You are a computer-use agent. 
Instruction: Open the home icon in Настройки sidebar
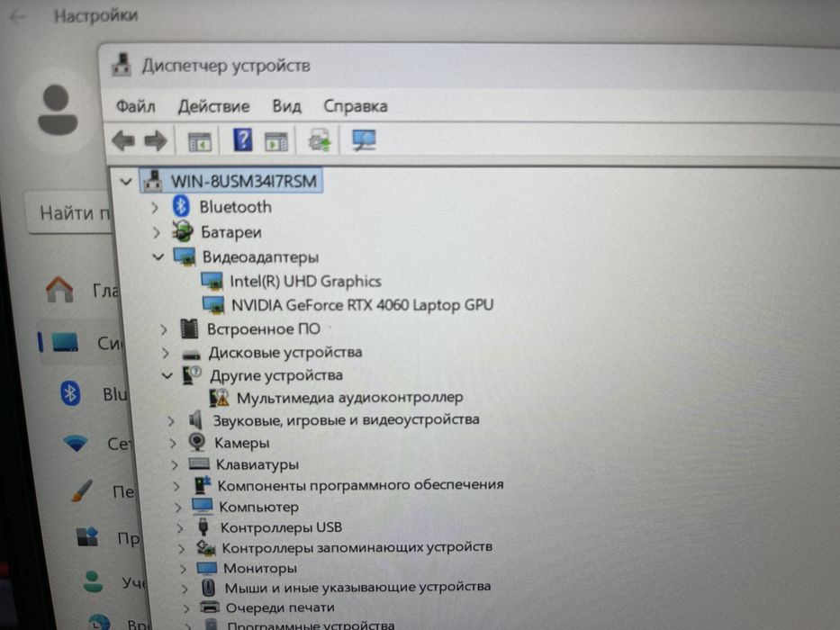[60, 290]
